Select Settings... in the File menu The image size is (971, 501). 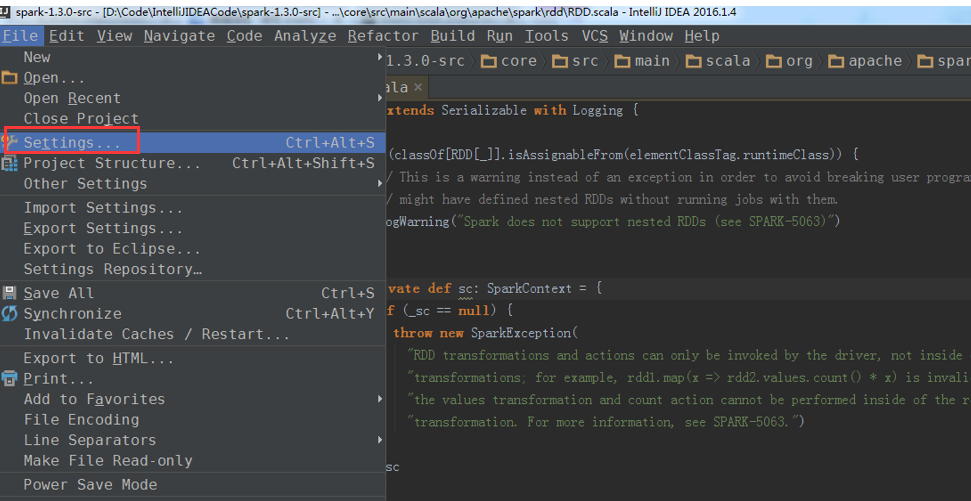point(193,142)
